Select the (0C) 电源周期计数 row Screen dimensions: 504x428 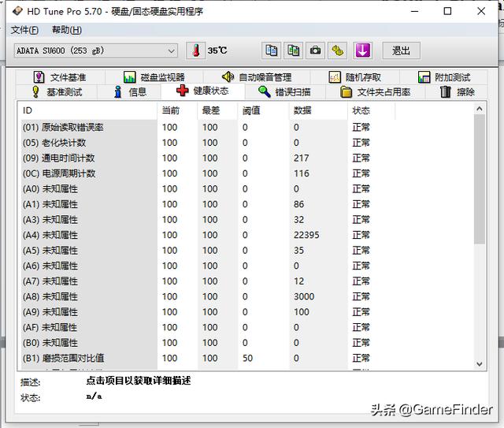(x=208, y=173)
